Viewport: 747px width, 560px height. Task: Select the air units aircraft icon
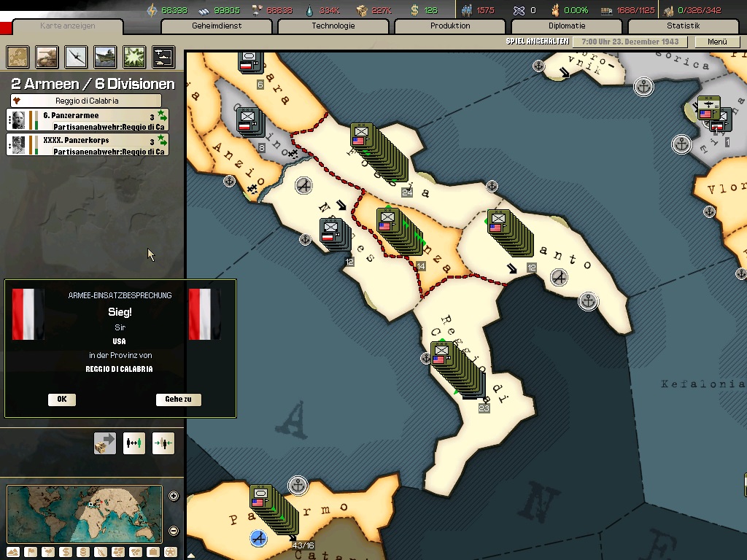tap(76, 57)
